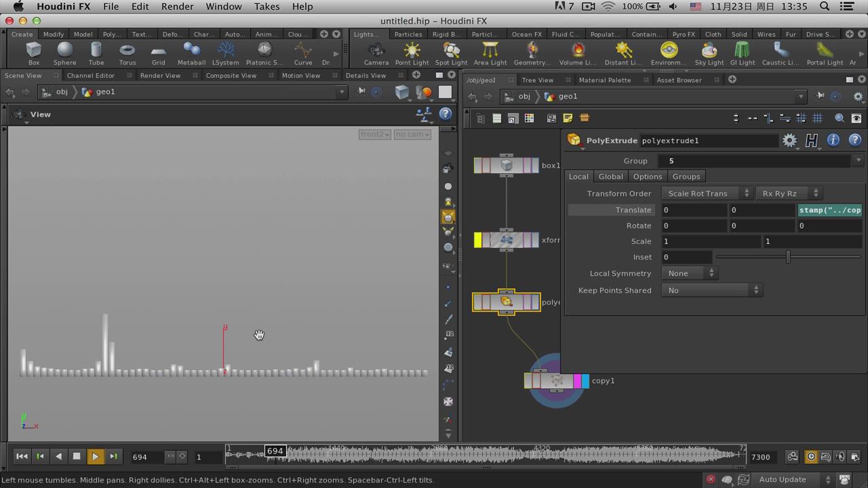
Task: Choose the Torus shelf tool
Action: (127, 54)
